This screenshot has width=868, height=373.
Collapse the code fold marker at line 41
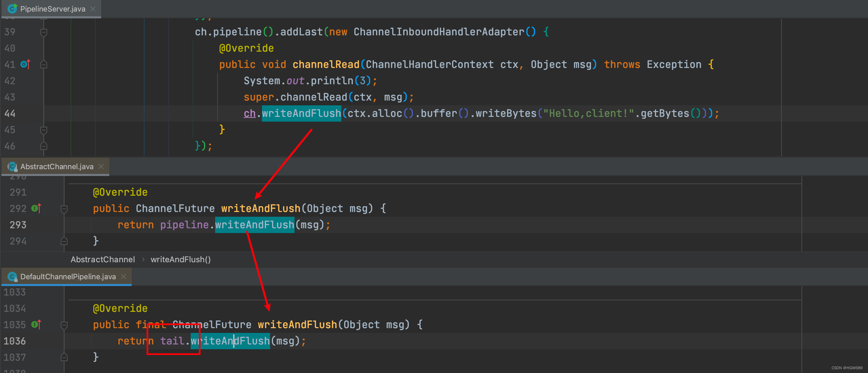[44, 64]
